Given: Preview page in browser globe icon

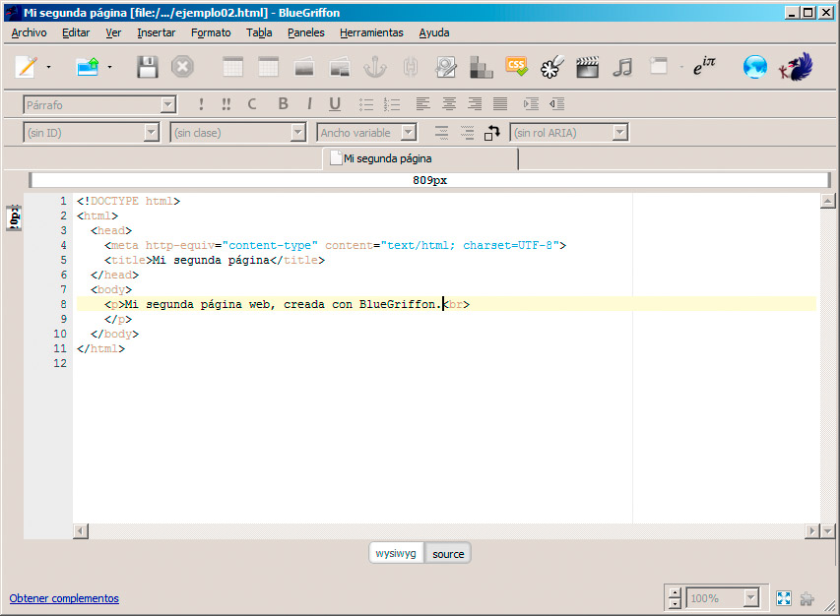Looking at the screenshot, I should click(x=755, y=68).
